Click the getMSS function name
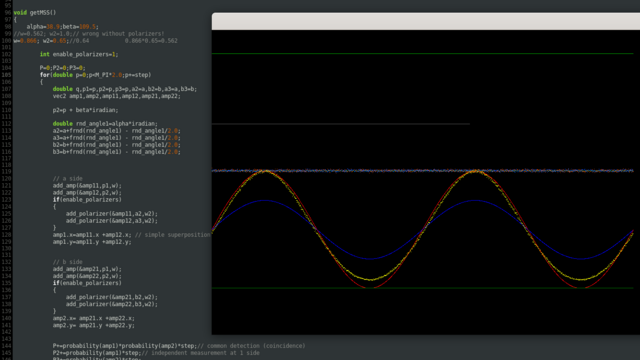Viewport: 640px width, 360px height. [42, 13]
